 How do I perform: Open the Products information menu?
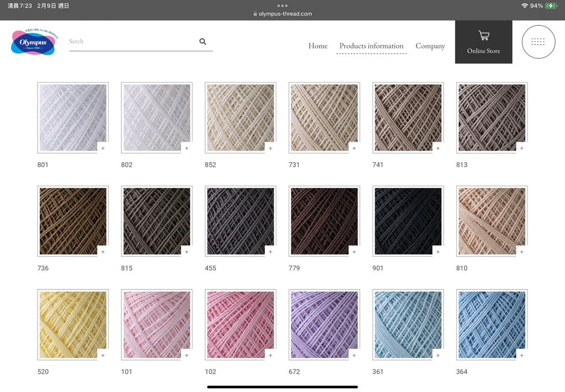371,46
